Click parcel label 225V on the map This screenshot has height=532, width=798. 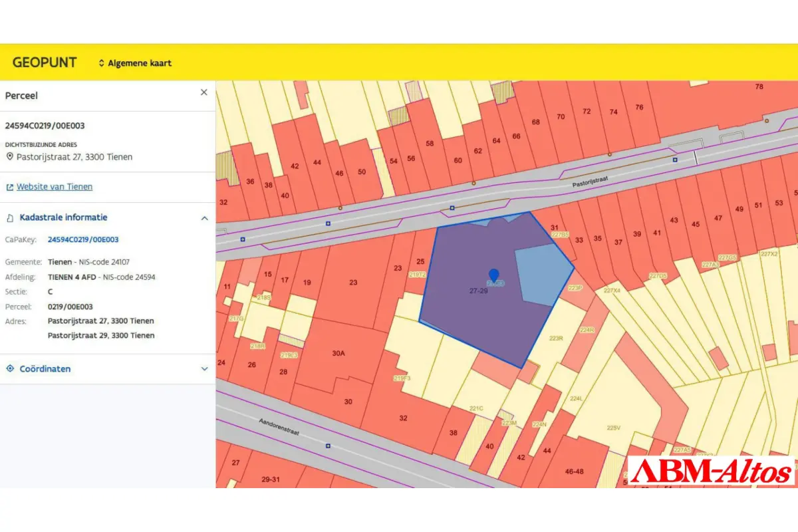point(613,428)
